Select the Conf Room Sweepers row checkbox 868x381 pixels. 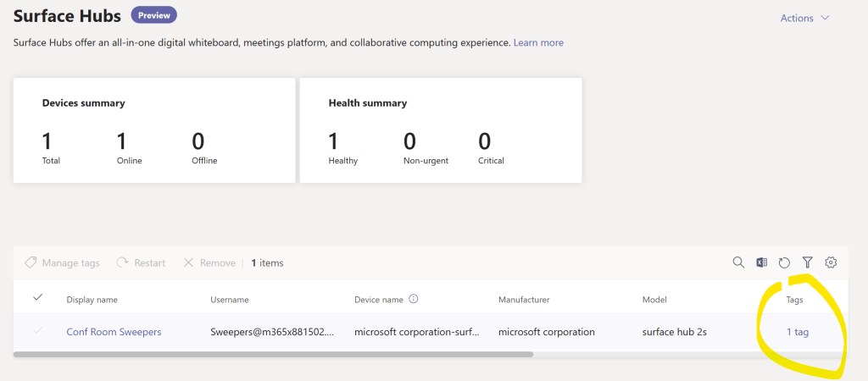tap(37, 331)
